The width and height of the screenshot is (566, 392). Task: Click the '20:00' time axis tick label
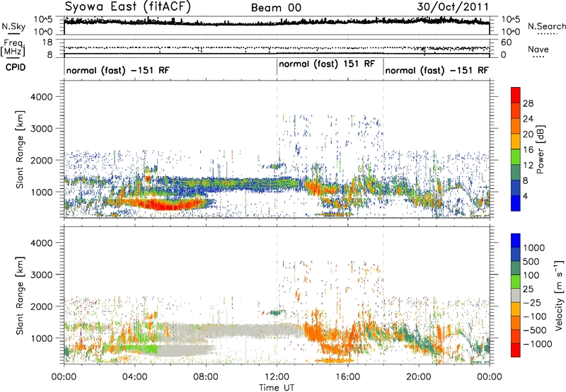point(419,377)
